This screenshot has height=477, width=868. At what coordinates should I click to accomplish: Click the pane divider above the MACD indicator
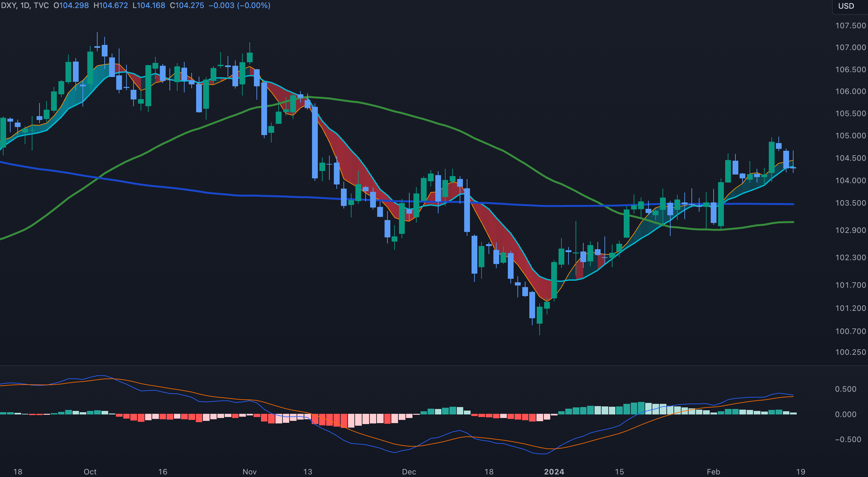pyautogui.click(x=404, y=365)
